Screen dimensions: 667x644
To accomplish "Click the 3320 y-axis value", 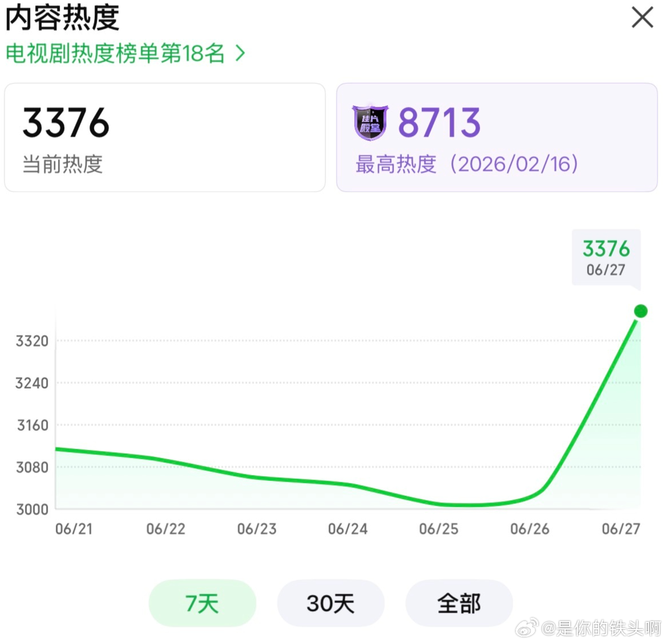I will coord(32,341).
